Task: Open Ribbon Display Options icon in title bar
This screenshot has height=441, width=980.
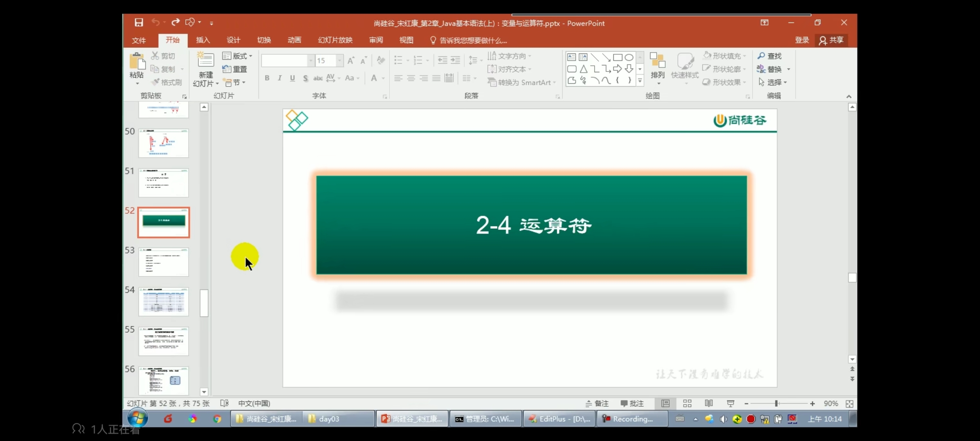Action: 764,22
